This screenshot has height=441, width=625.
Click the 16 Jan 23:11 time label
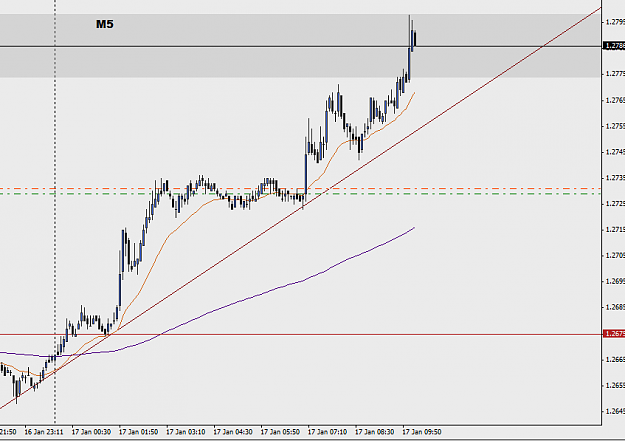[x=44, y=432]
